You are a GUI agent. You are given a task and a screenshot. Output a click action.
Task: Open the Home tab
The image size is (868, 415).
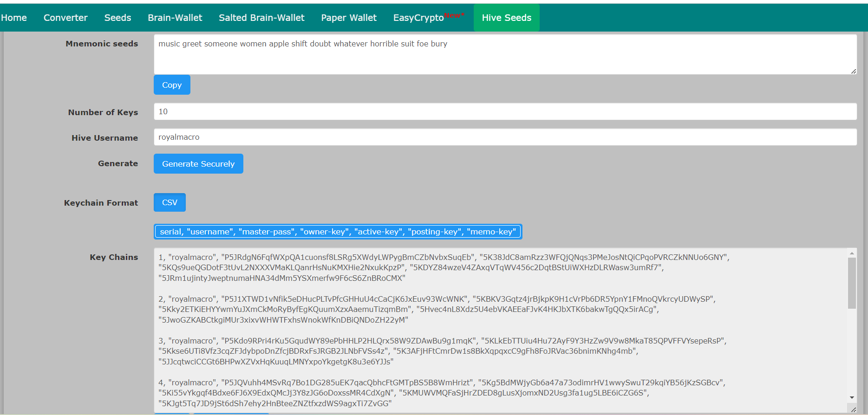[x=14, y=18]
